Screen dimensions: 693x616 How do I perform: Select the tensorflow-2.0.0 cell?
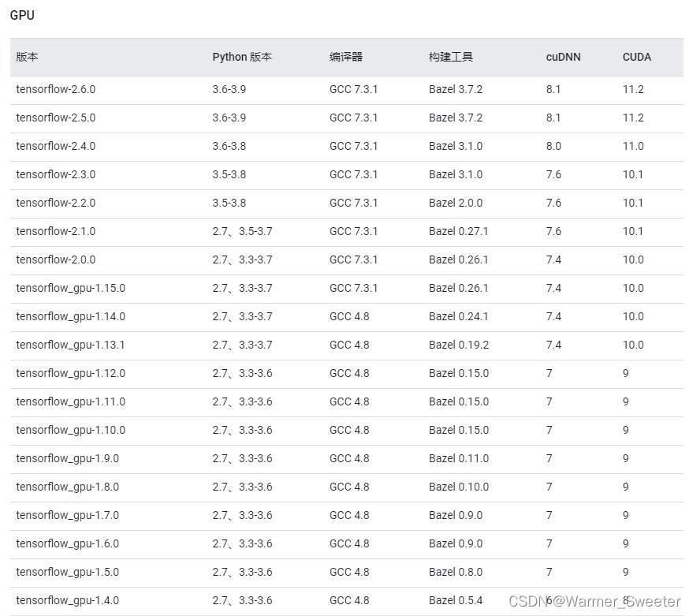click(x=56, y=259)
